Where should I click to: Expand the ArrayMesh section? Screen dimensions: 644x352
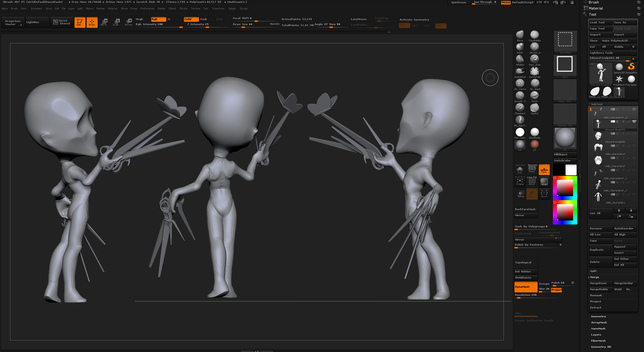pos(599,322)
